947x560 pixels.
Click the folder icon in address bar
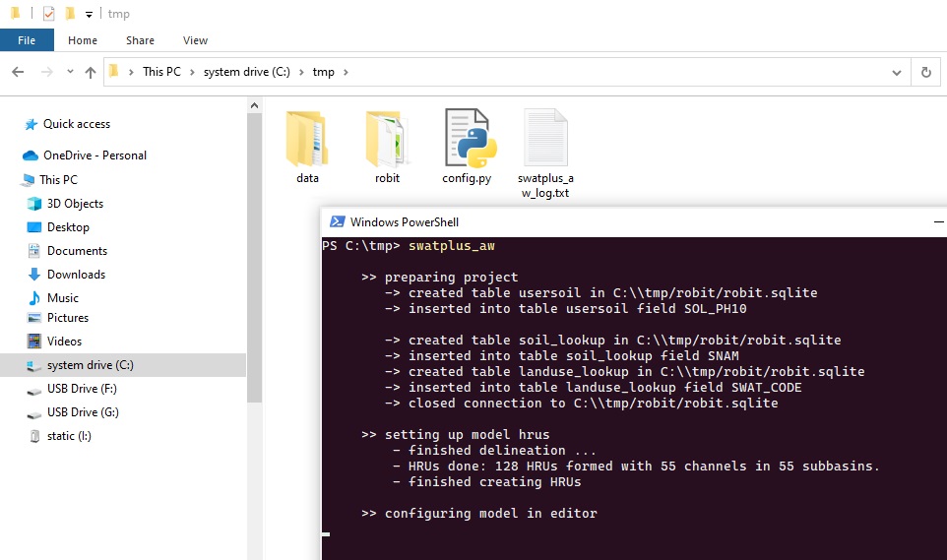[113, 72]
